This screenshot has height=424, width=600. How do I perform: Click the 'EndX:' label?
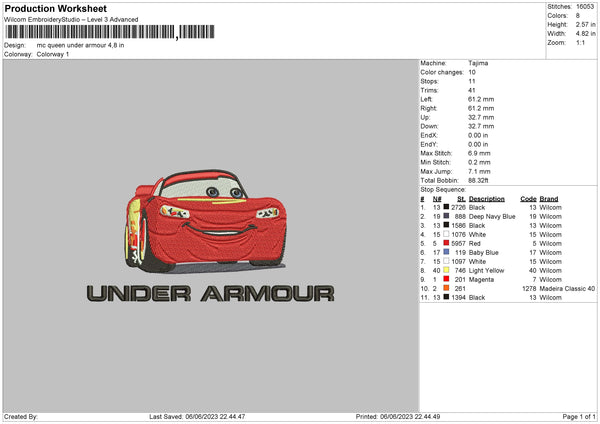(x=429, y=135)
